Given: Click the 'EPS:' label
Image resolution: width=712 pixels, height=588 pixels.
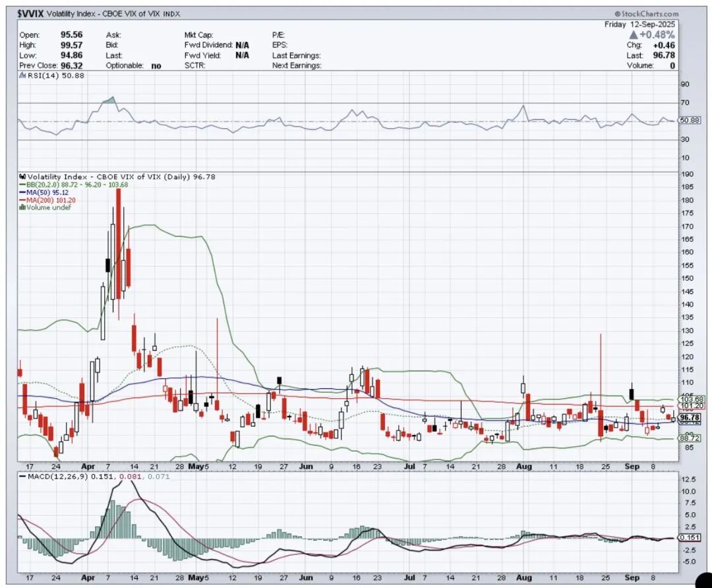Looking at the screenshot, I should click(x=280, y=45).
